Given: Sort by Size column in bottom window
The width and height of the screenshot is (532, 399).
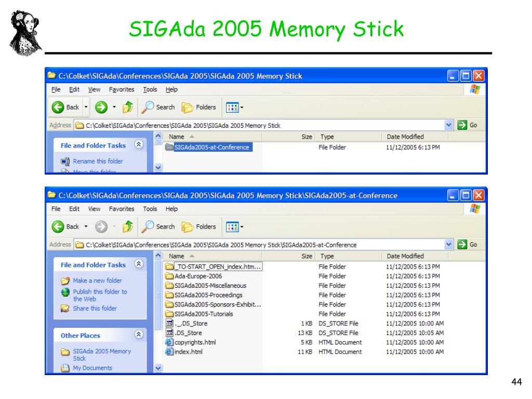Looking at the screenshot, I should coord(288,256).
